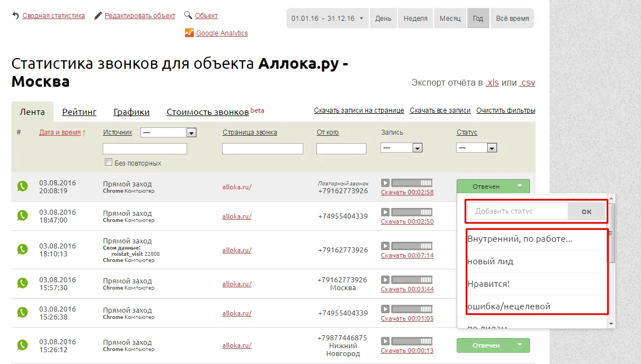The image size is (641, 364).
Task: Switch to the Лента tab
Action: pyautogui.click(x=32, y=112)
